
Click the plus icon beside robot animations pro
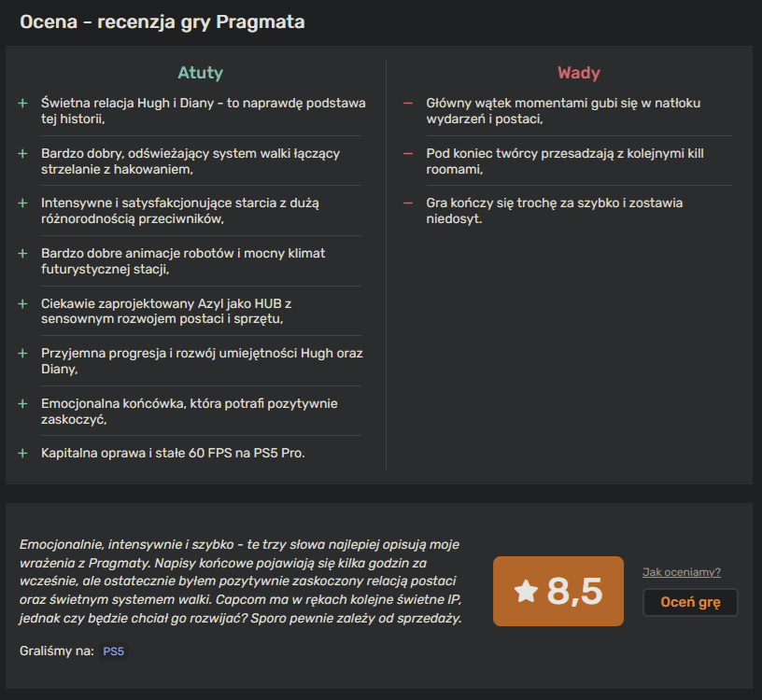22,253
